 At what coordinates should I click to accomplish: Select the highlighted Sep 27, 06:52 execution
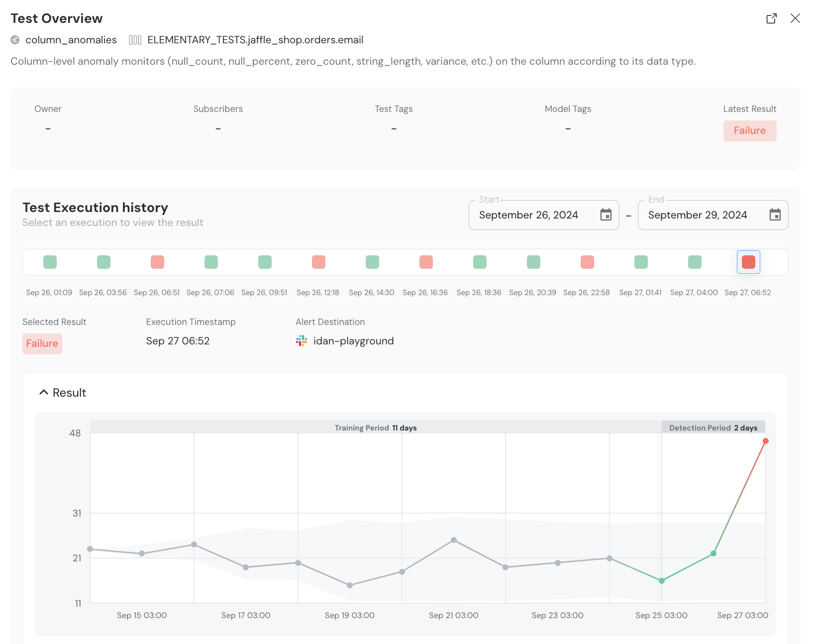748,262
